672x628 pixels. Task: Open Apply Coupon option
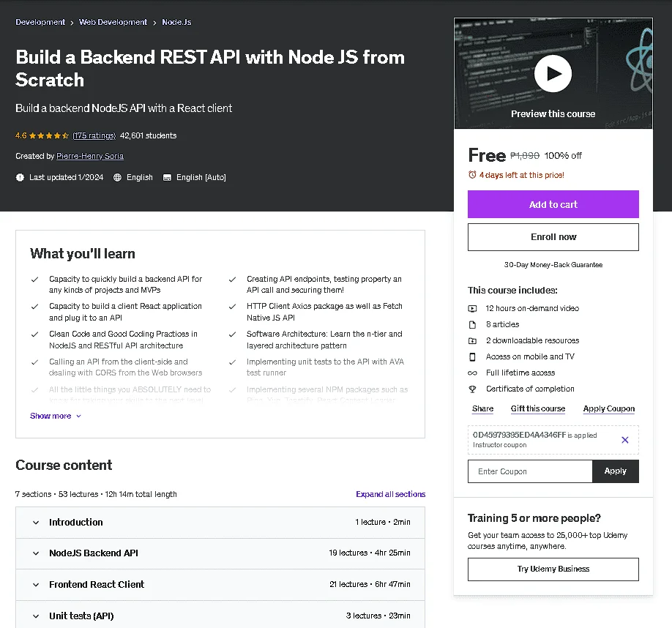coord(608,408)
